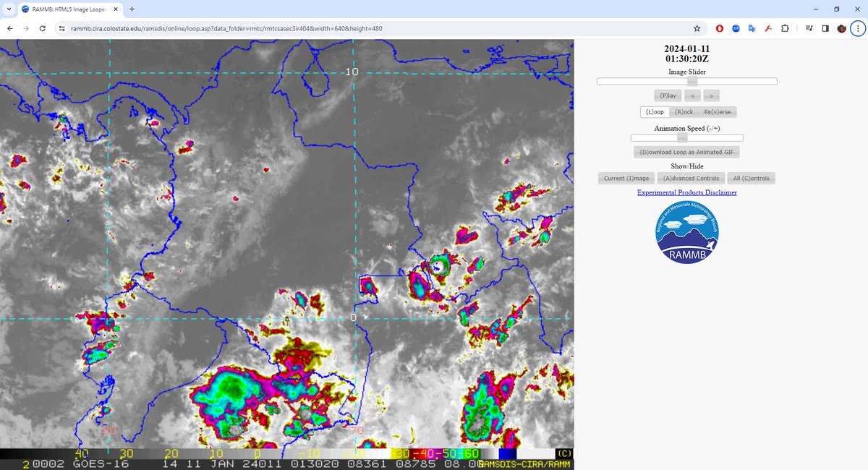Open the Chrome three-dot menu
The width and height of the screenshot is (868, 470).
click(x=858, y=28)
